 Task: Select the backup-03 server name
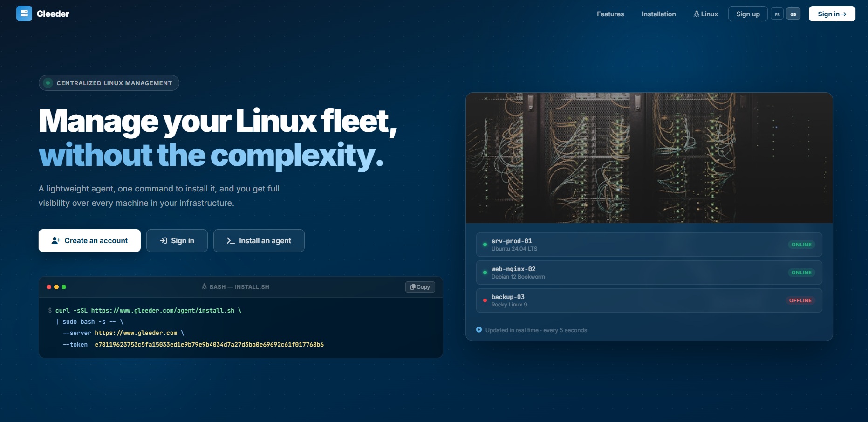508,297
